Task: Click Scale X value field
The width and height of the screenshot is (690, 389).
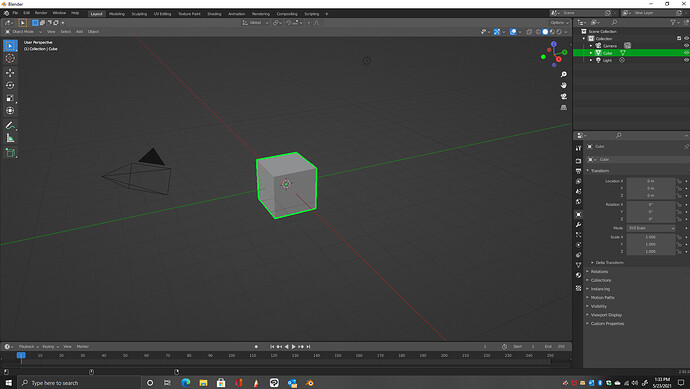Action: point(651,237)
